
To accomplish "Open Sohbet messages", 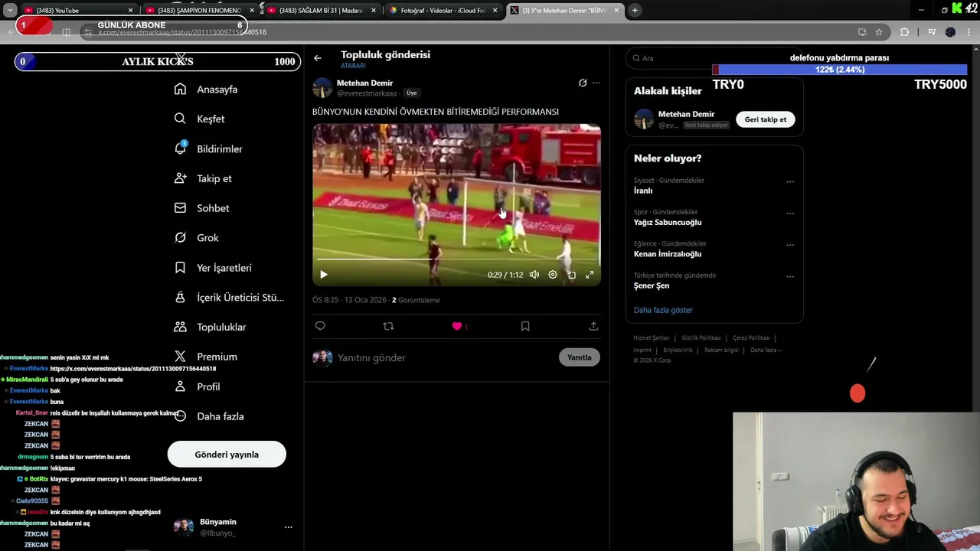I will pos(201,208).
